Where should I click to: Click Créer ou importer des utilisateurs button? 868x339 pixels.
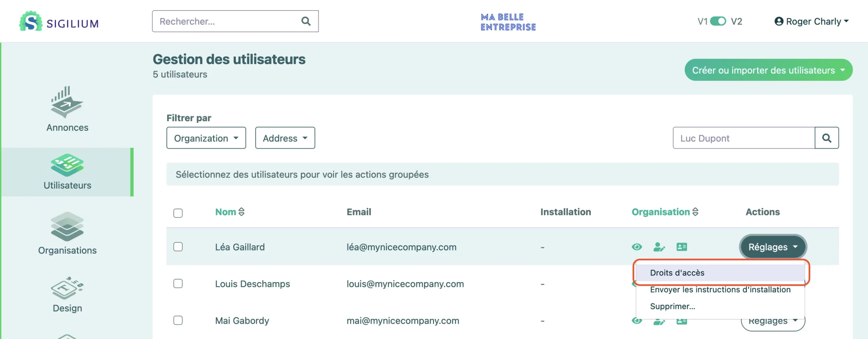coord(768,70)
